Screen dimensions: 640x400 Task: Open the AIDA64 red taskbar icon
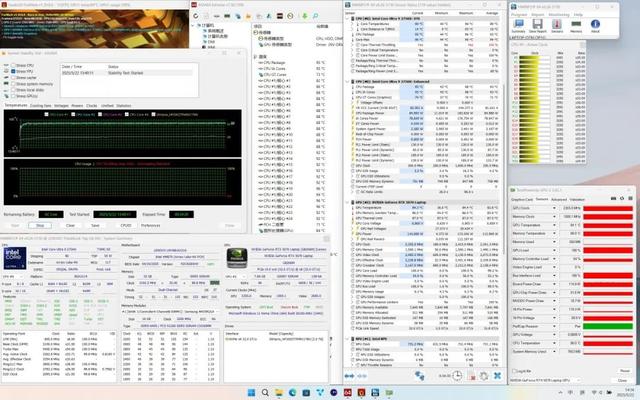347,393
